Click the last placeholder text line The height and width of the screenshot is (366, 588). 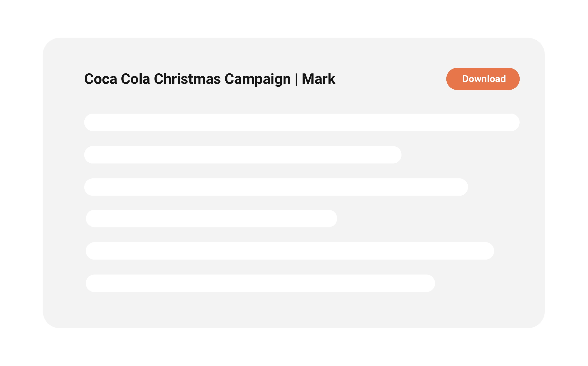pos(260,283)
